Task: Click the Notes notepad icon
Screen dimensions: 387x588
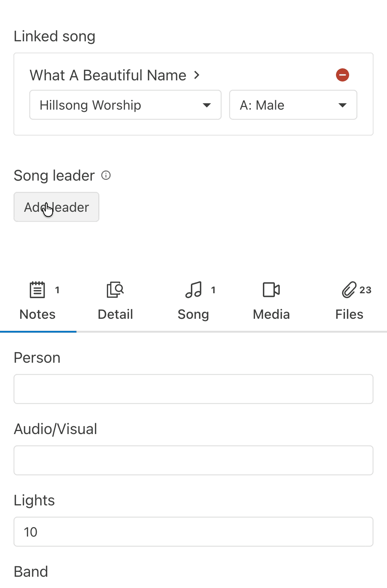Action: [x=37, y=290]
